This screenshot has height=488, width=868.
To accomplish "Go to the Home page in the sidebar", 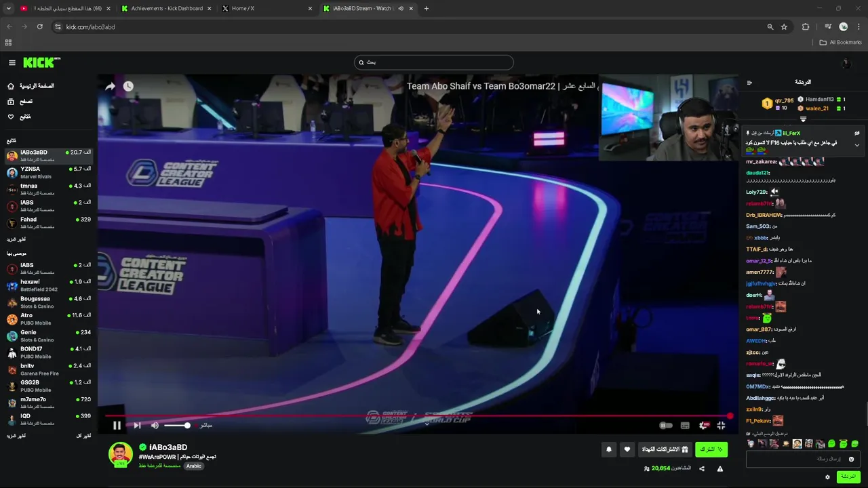I will pyautogui.click(x=31, y=86).
